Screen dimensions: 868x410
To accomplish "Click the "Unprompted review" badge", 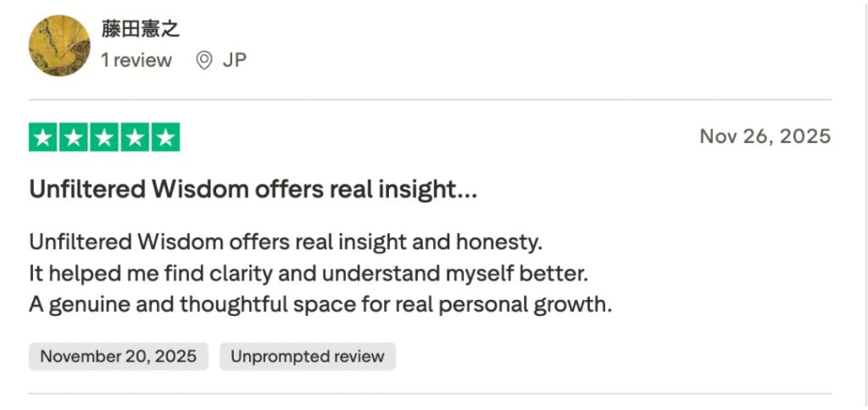I will pos(308,357).
